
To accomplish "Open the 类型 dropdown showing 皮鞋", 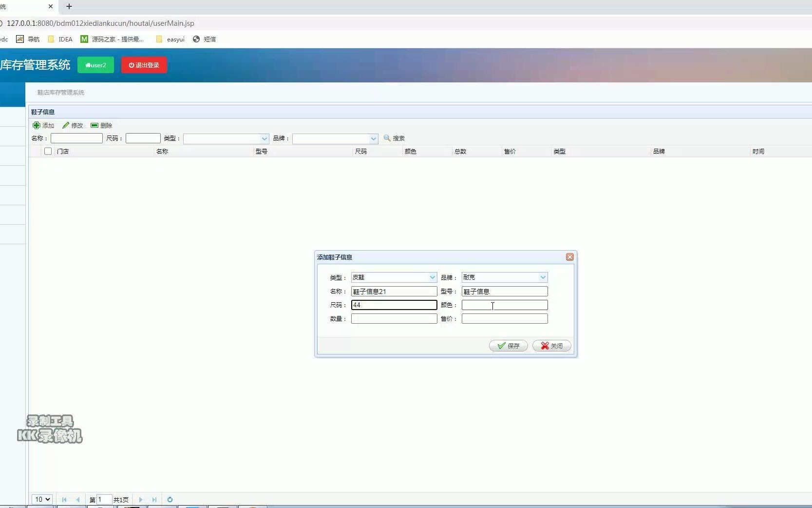I will 432,277.
